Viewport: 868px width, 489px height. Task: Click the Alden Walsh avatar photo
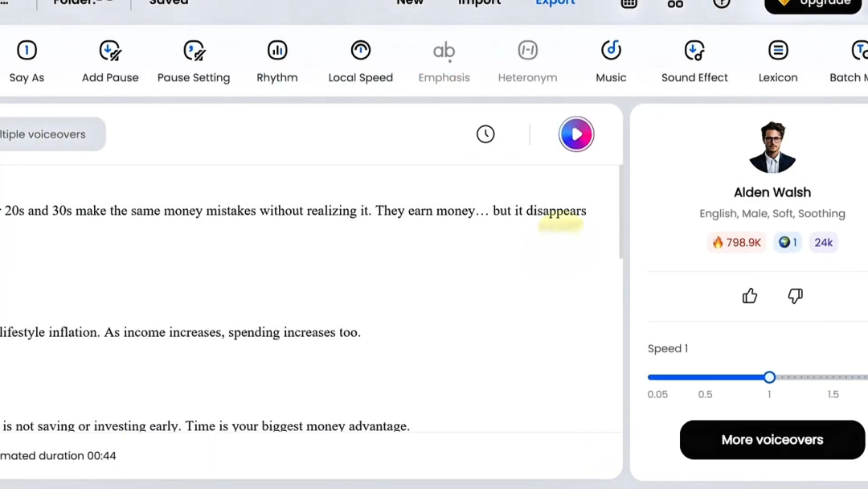coord(772,146)
